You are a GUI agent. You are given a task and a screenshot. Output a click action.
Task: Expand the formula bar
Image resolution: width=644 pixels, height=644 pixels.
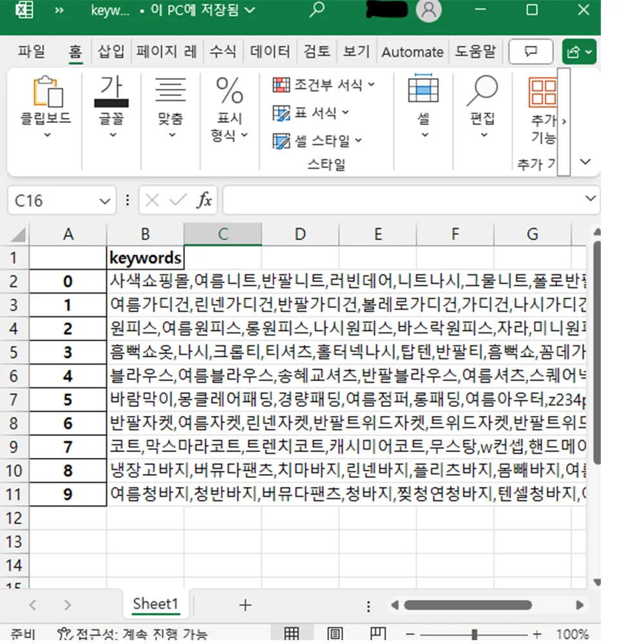click(x=590, y=199)
